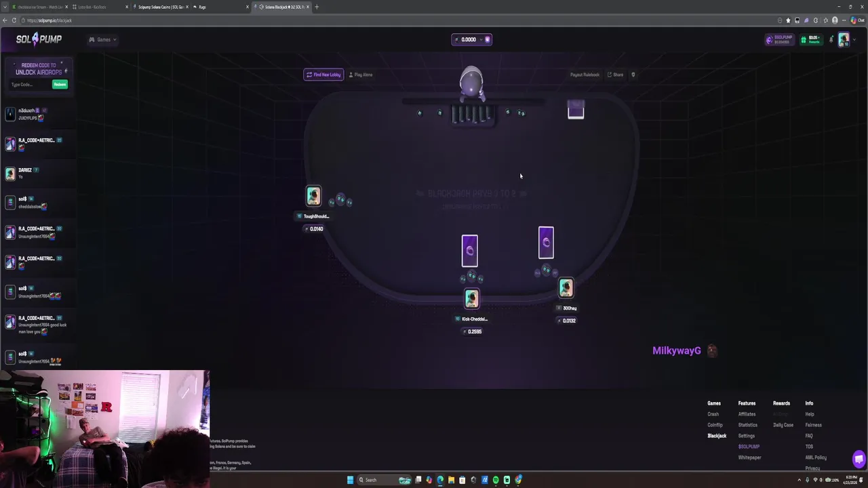Open File Explorer from the taskbar
This screenshot has height=488, width=868.
click(x=451, y=480)
